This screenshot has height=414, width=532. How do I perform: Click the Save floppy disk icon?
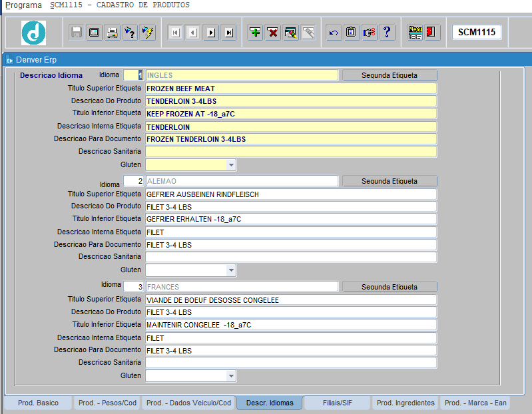pyautogui.click(x=77, y=33)
